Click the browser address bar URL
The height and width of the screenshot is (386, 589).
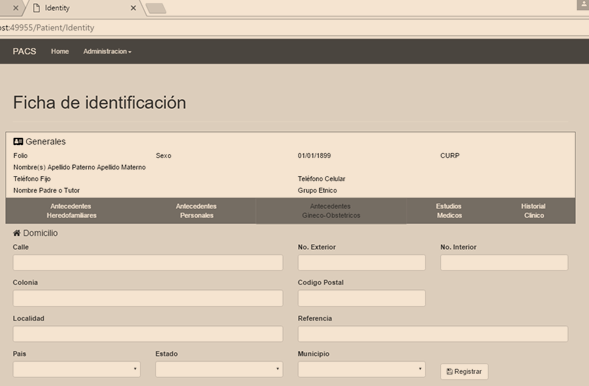(x=47, y=28)
